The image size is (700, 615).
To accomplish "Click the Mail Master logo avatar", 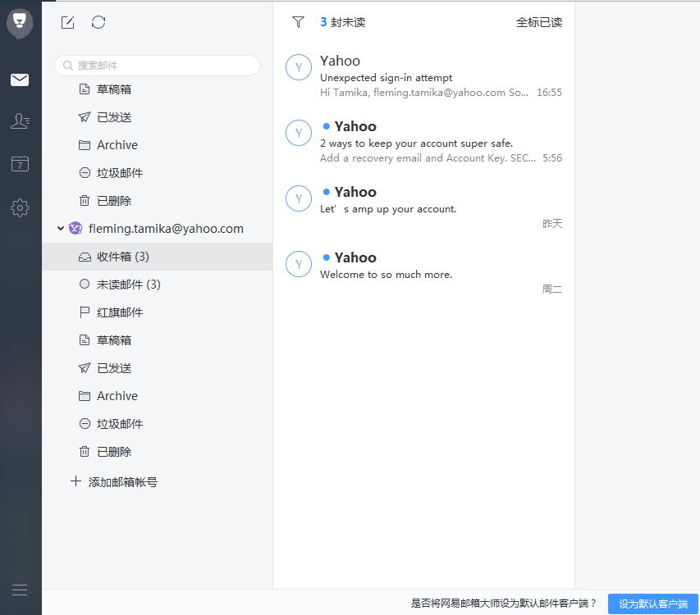I will pos(21,23).
